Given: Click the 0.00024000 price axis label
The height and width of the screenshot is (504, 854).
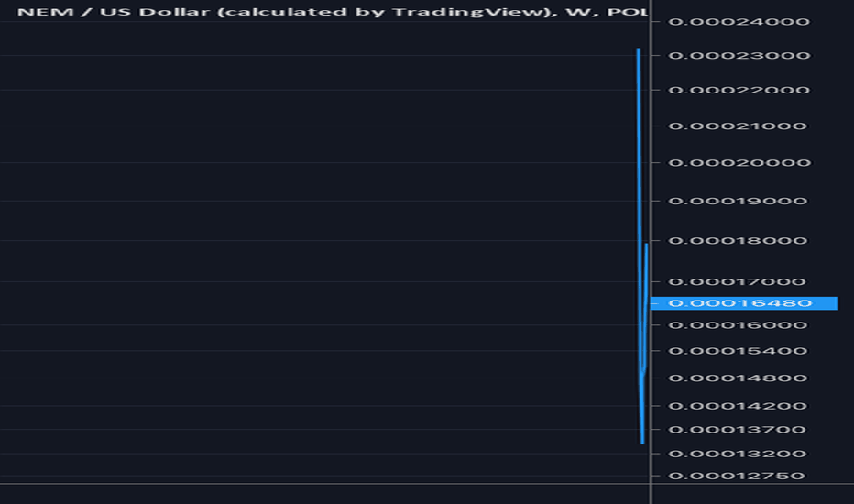Looking at the screenshot, I should 739,21.
